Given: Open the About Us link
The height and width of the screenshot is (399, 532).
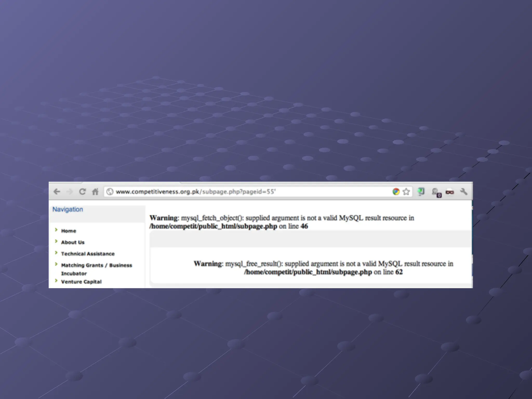Looking at the screenshot, I should (x=73, y=242).
